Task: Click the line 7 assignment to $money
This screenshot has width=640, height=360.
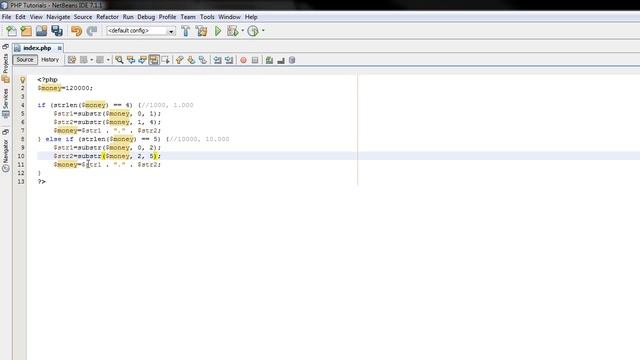Action: [107, 131]
